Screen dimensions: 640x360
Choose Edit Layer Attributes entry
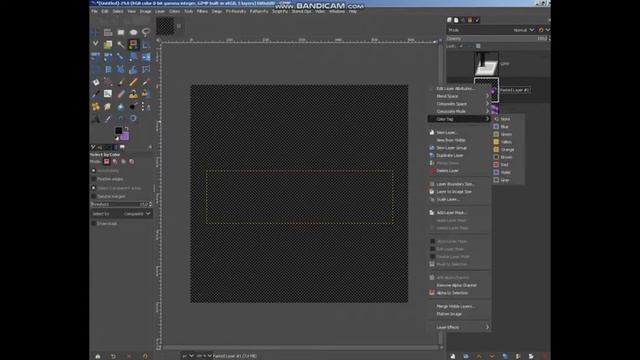point(459,88)
